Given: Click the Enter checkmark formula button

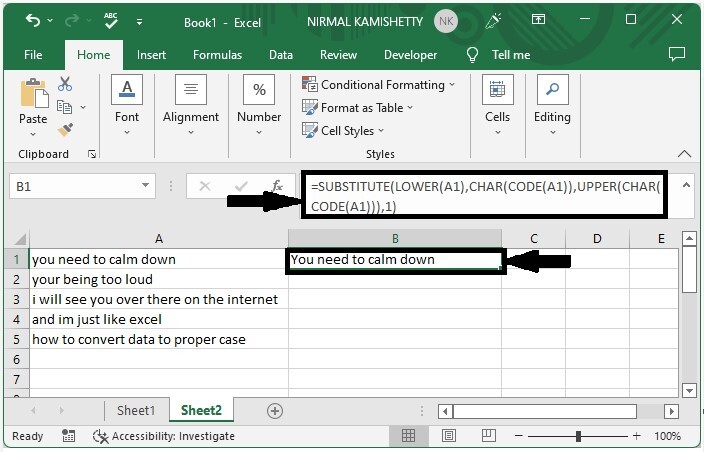Looking at the screenshot, I should tap(241, 186).
